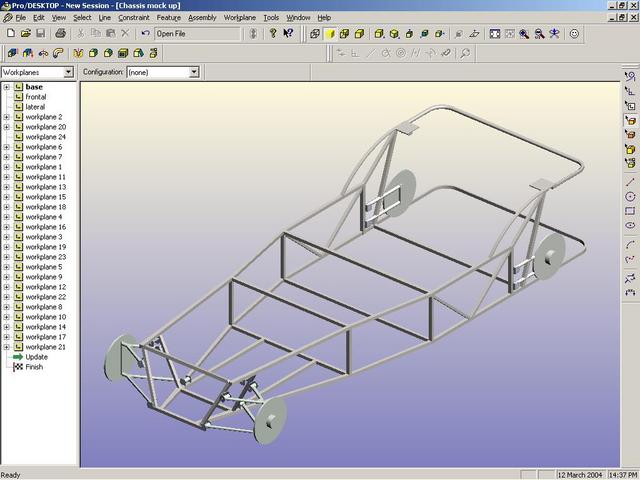Open the Select menu
The height and width of the screenshot is (480, 640).
(x=82, y=18)
